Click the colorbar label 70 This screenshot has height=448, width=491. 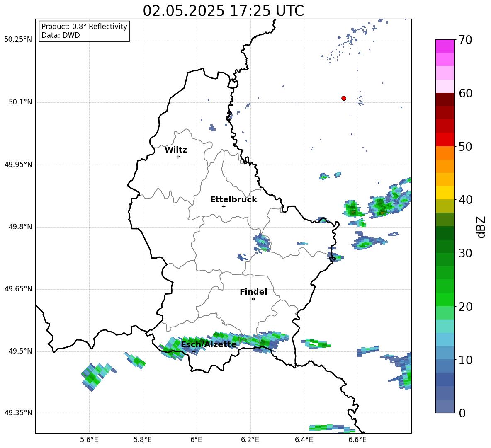[x=465, y=40]
